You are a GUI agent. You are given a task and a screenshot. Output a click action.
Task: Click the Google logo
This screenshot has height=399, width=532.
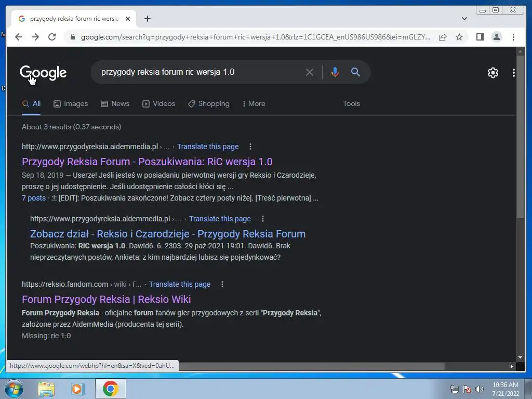(43, 73)
